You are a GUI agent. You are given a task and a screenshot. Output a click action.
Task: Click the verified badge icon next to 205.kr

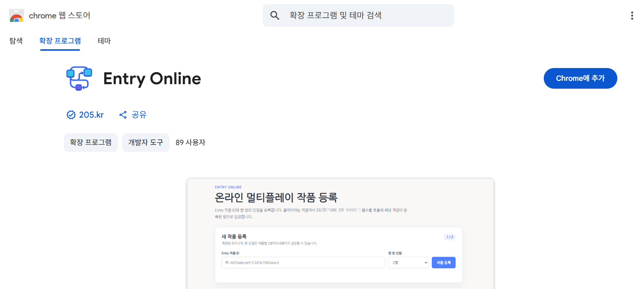[71, 115]
